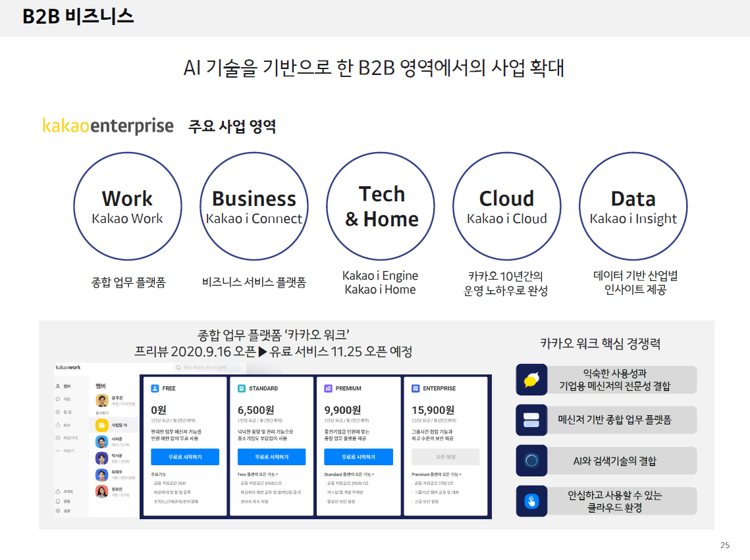Select member 최재우 avatar
The image size is (750, 560).
tap(102, 474)
